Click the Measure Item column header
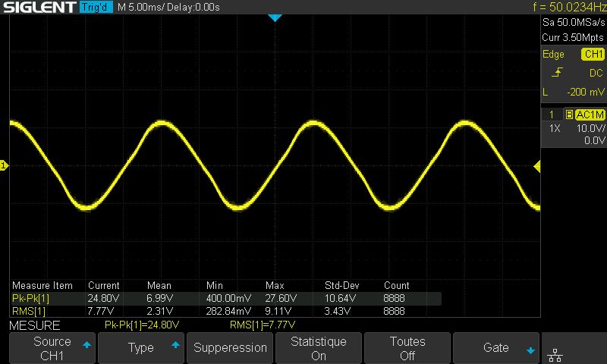Image resolution: width=607 pixels, height=364 pixels. point(42,285)
